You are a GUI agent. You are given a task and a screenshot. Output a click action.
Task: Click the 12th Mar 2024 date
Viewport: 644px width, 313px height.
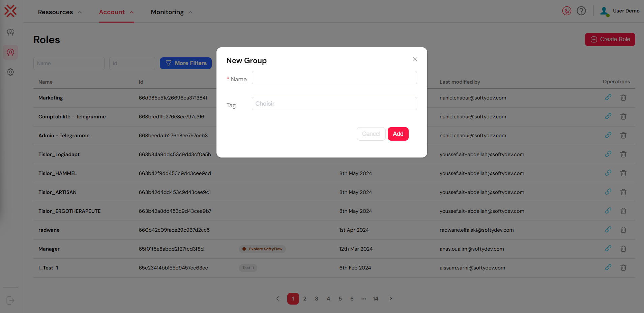point(356,249)
